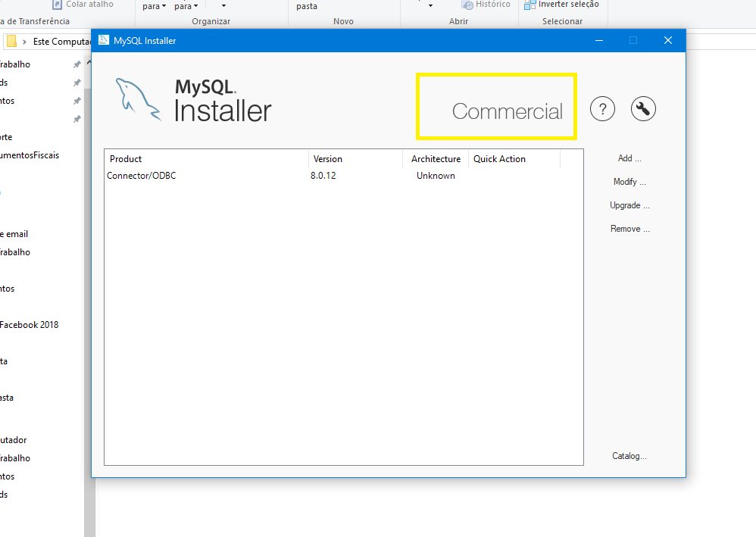Image resolution: width=756 pixels, height=537 pixels.
Task: Click version 8.0.12 cell
Action: (x=323, y=176)
